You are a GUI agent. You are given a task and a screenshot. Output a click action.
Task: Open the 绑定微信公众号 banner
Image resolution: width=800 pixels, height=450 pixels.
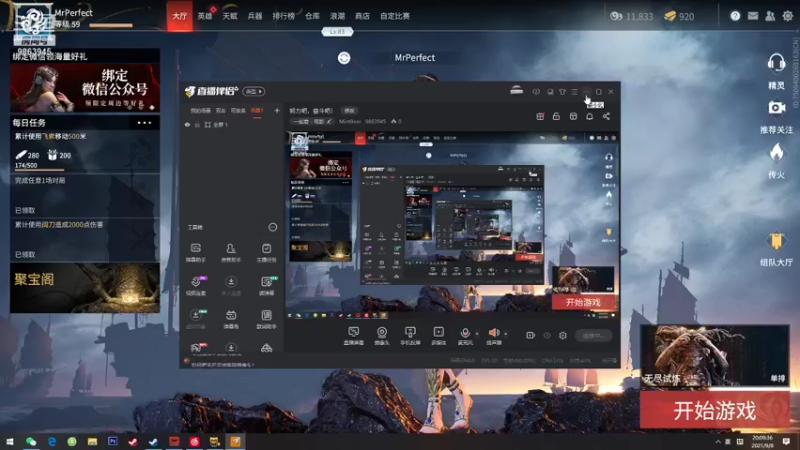click(x=85, y=88)
